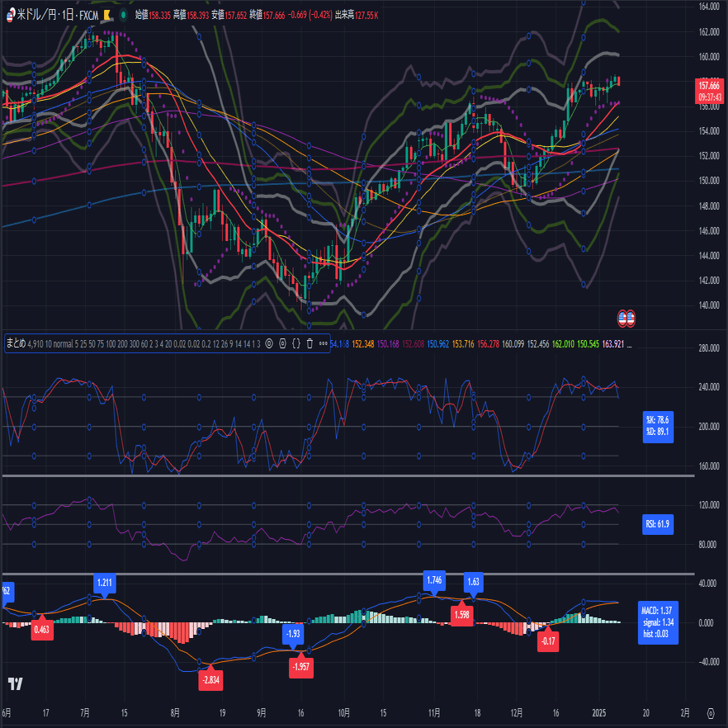Click the red live price tag 157.666 on price scale

click(707, 91)
